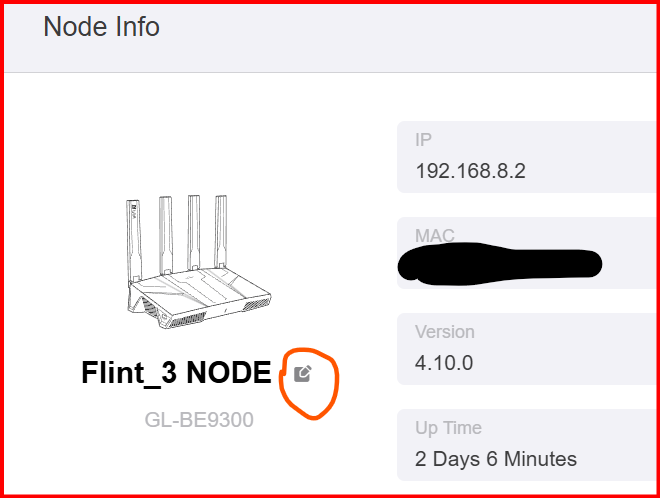Click the leftmost antenna on the router image

[134, 242]
